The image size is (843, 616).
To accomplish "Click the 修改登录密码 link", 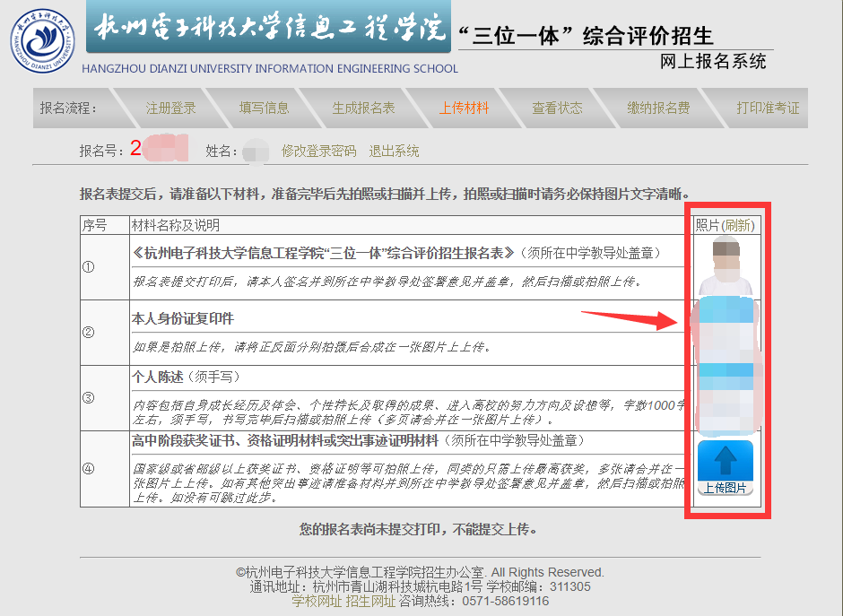I will pos(318,151).
